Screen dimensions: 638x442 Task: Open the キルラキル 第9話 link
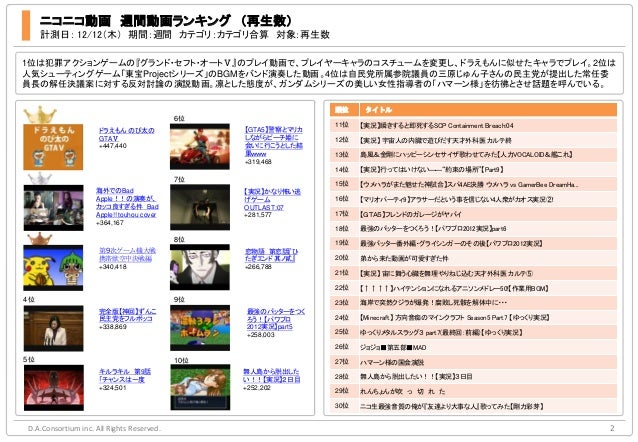coord(125,375)
